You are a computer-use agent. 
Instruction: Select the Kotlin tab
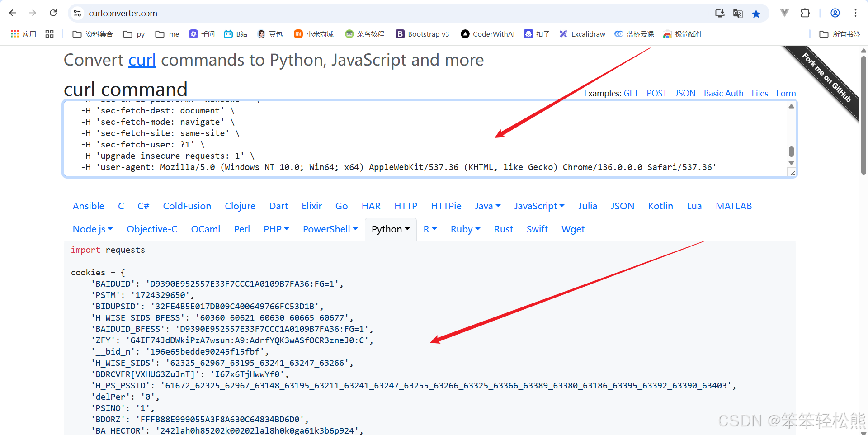click(660, 206)
